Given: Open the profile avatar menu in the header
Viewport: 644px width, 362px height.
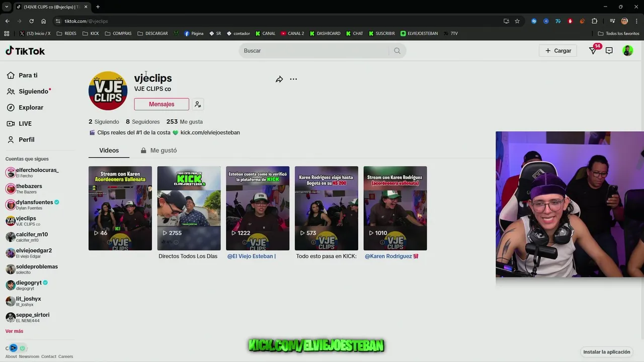Looking at the screenshot, I should click(x=627, y=51).
